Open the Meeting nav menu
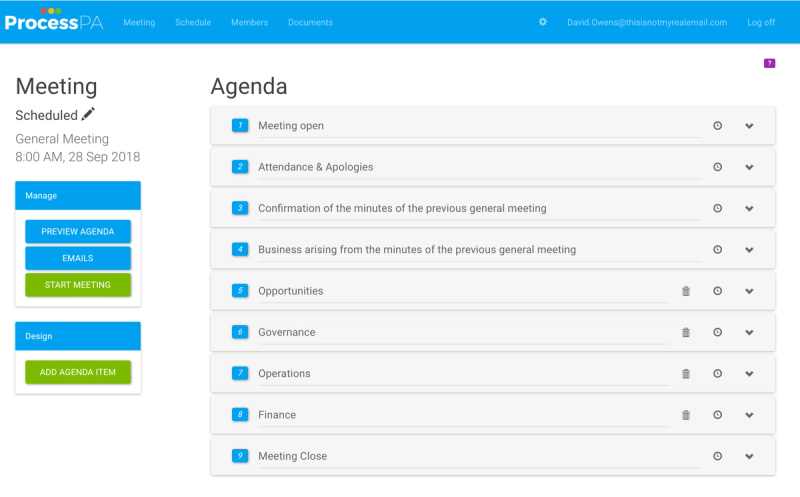The image size is (800, 497). coord(139,22)
